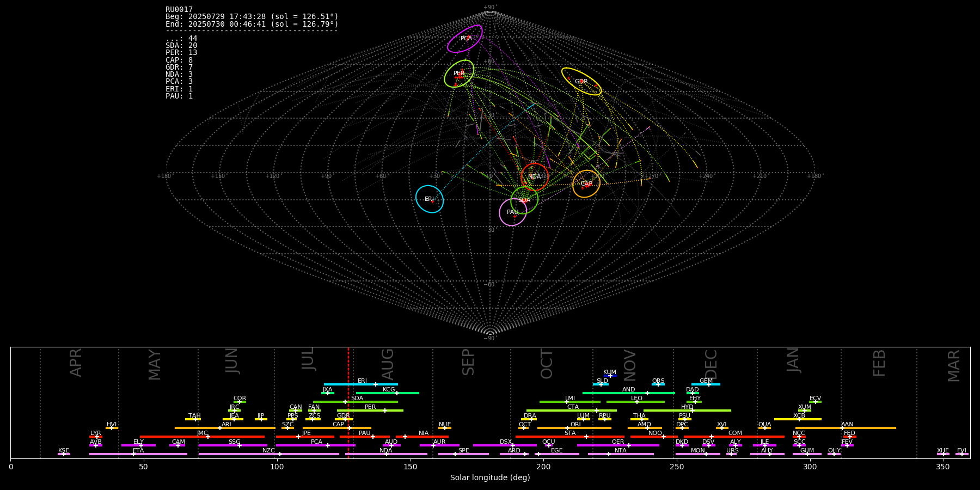Click the 'ERI: 1' count entry
This screenshot has height=490, width=980.
(179, 89)
